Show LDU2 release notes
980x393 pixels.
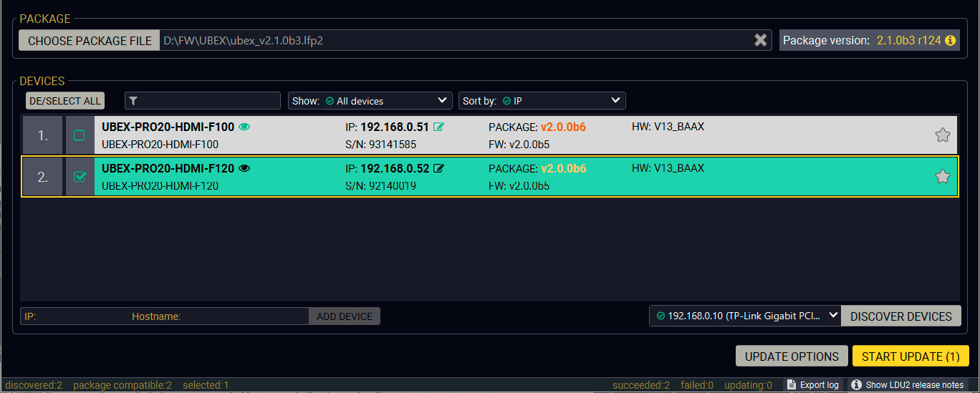(x=907, y=385)
